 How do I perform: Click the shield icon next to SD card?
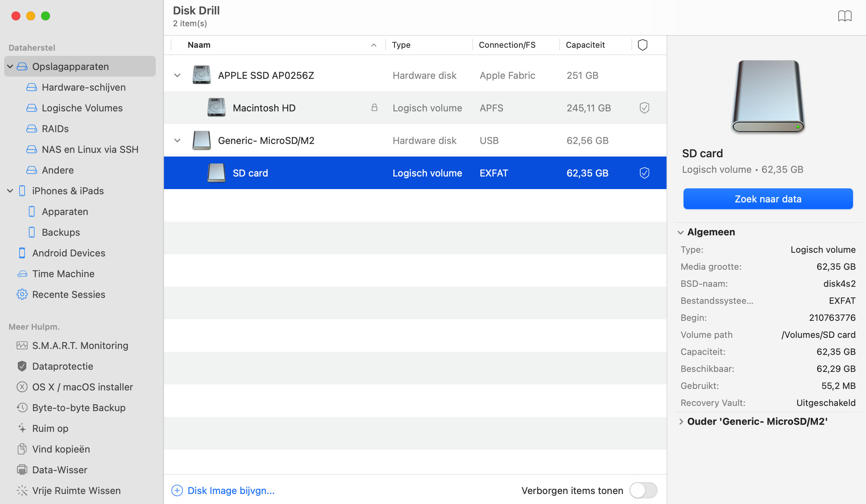[x=644, y=173]
